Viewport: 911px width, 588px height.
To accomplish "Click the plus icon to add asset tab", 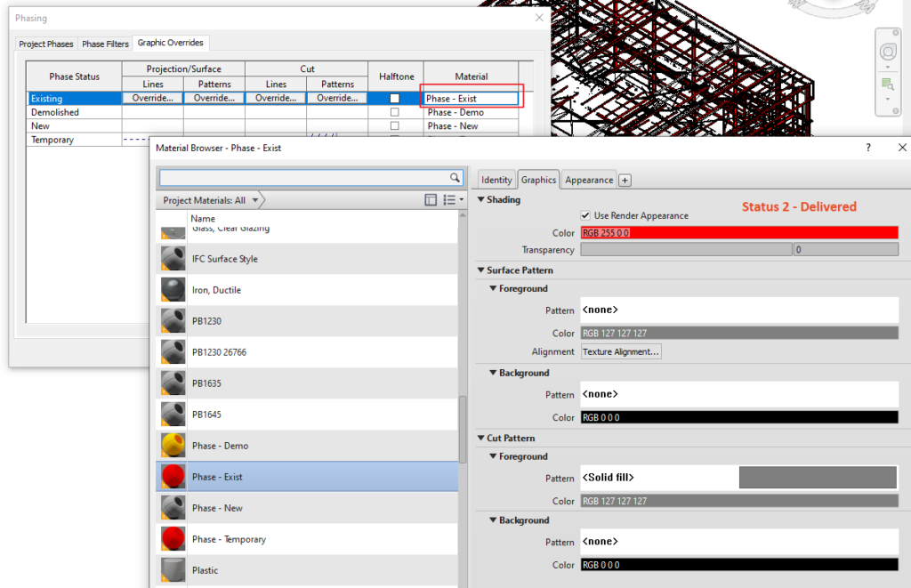I will click(x=623, y=179).
